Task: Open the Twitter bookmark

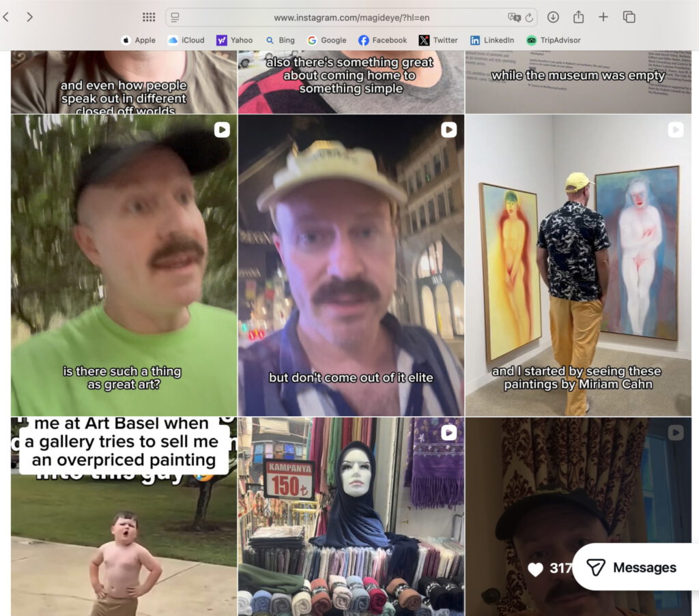Action: pos(438,40)
